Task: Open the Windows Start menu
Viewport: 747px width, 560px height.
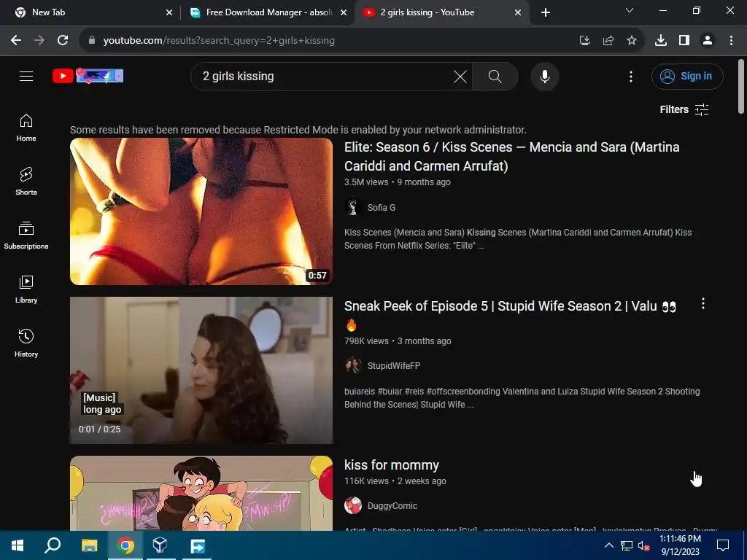Action: point(18,545)
